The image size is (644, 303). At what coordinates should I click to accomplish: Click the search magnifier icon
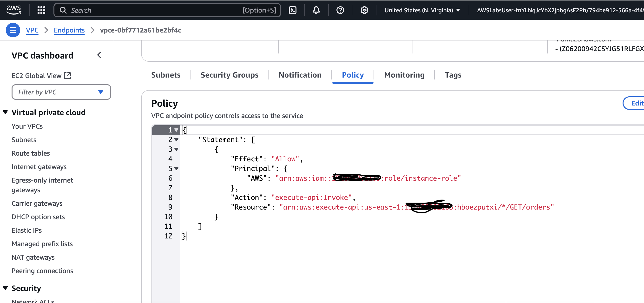point(63,10)
